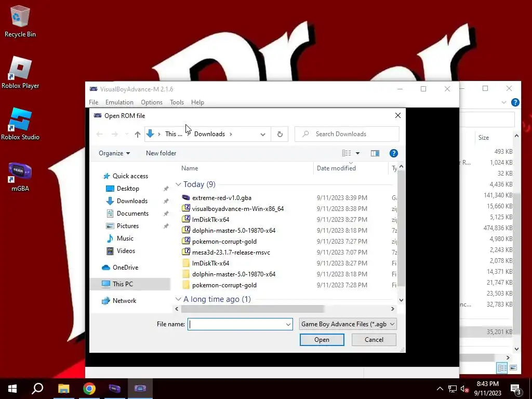Open the Recycle Bin desktop icon

click(20, 21)
